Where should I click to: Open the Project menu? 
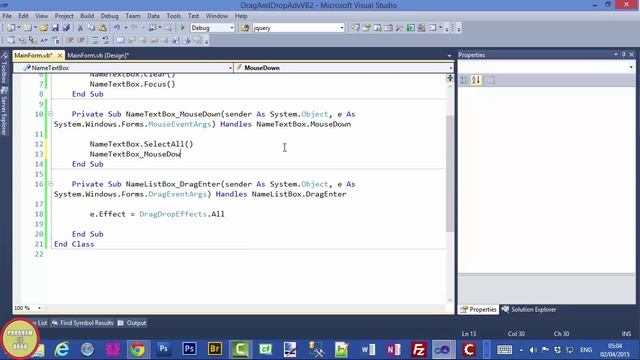(x=64, y=16)
